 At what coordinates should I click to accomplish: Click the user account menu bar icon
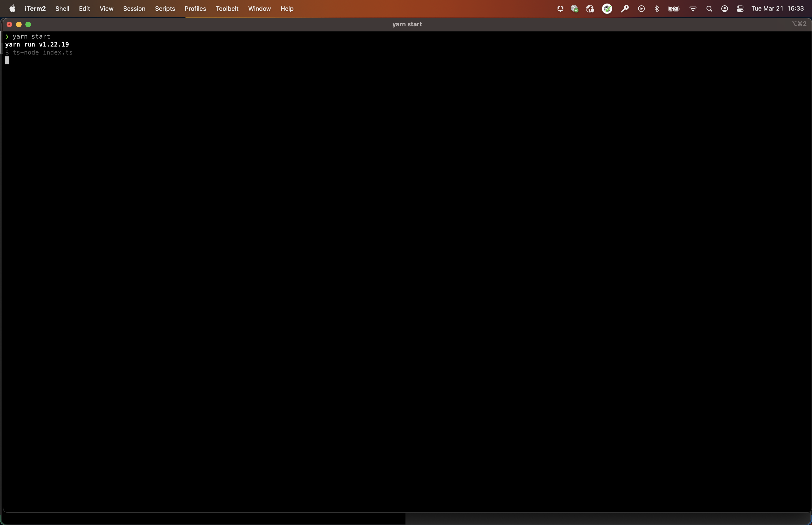tap(724, 8)
